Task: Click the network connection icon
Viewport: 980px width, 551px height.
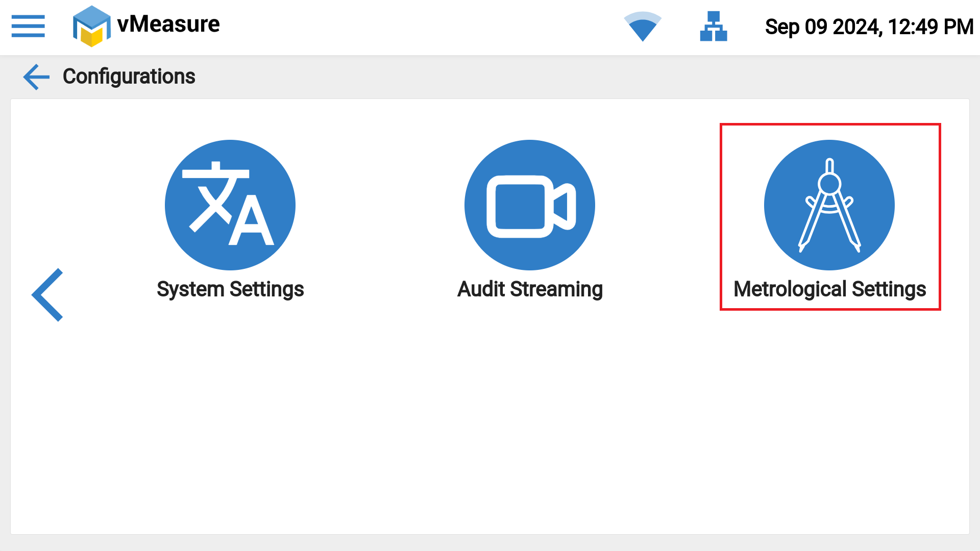Action: coord(713,27)
